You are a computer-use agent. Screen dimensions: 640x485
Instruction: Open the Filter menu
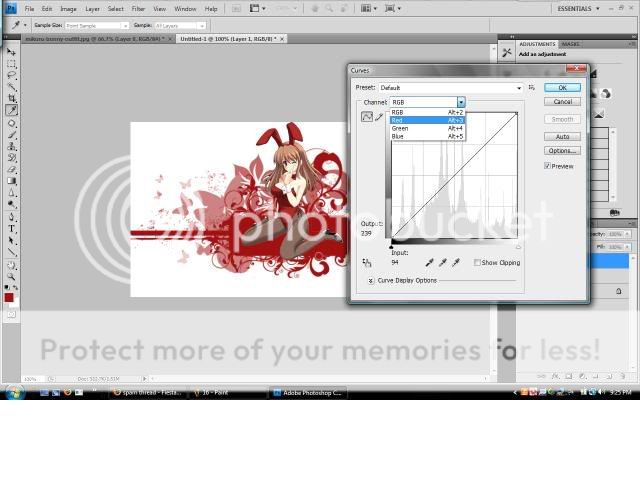click(x=138, y=9)
